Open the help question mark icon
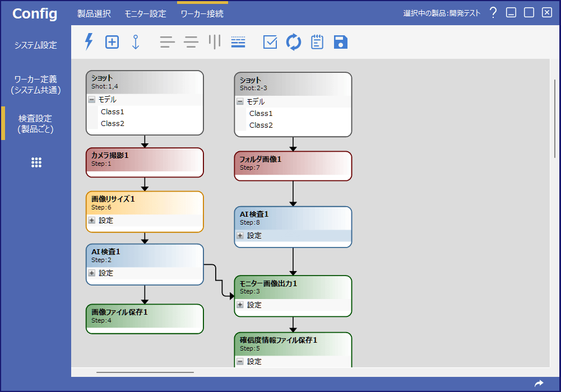The height and width of the screenshot is (392, 561). (x=493, y=13)
